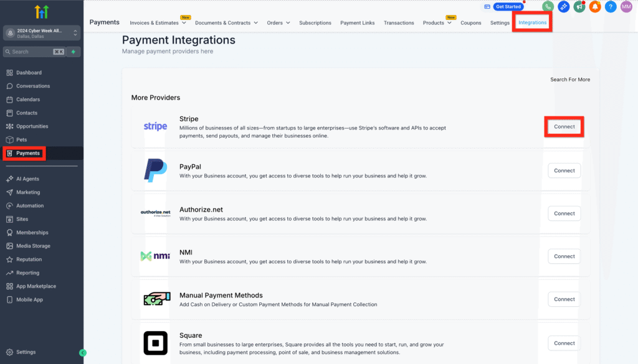This screenshot has width=638, height=364.
Task: Click the Search For More link
Action: (569, 80)
